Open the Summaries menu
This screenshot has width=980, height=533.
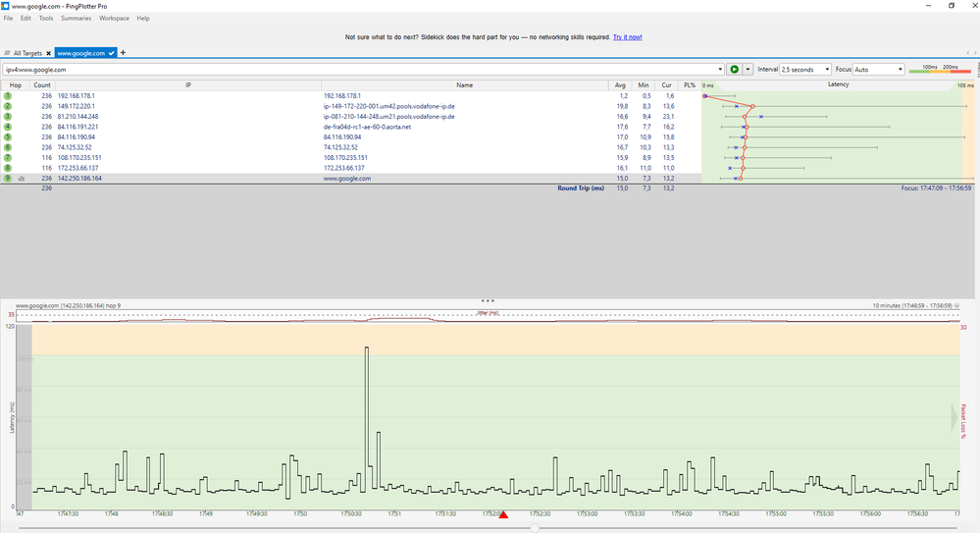(x=77, y=19)
